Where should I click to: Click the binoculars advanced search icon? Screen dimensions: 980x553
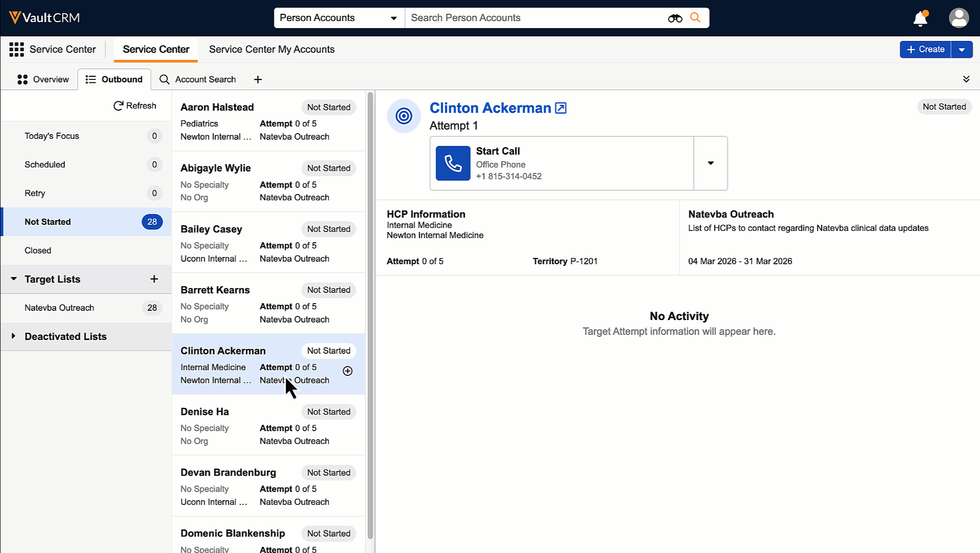(x=674, y=18)
